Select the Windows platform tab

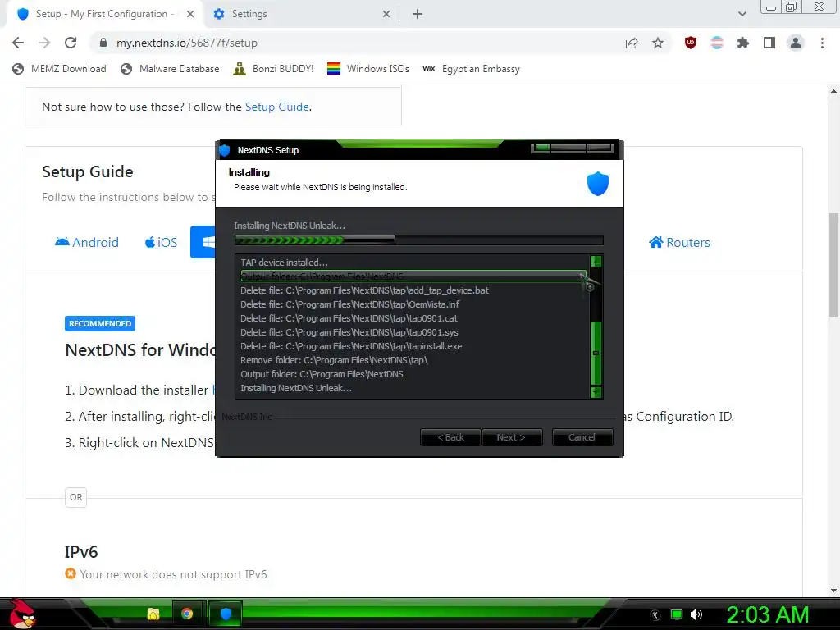click(x=203, y=242)
